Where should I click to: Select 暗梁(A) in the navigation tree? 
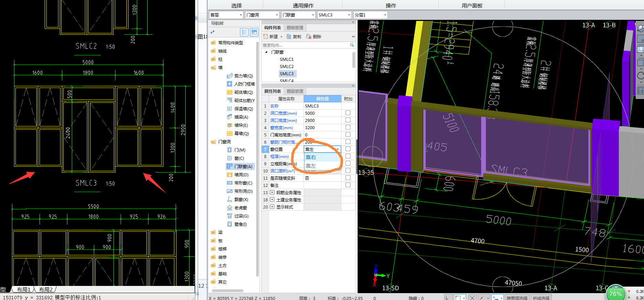[238, 117]
